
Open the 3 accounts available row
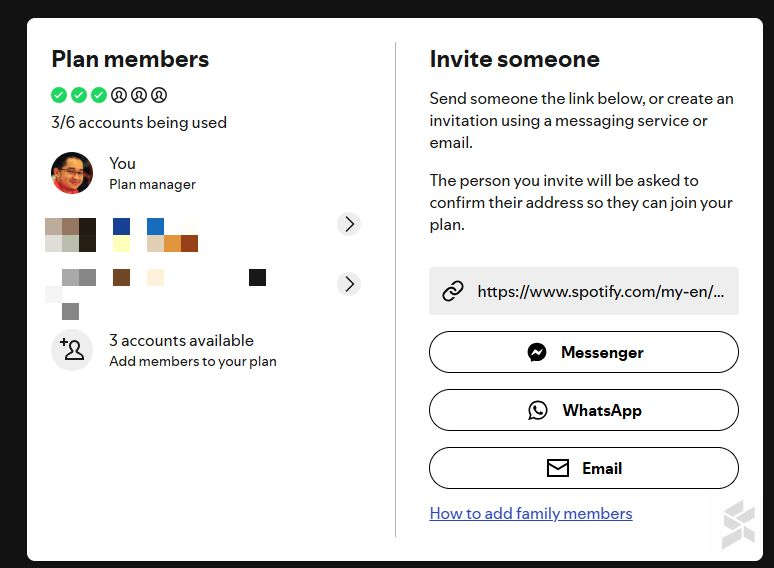(x=164, y=350)
